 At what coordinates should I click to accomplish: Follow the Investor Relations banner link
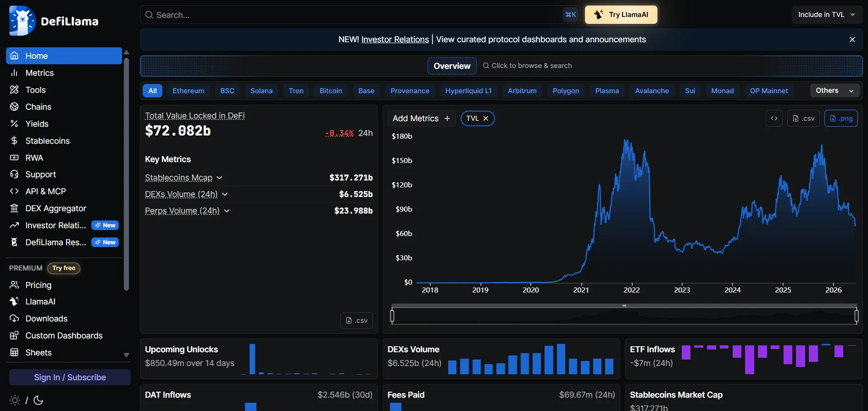pos(395,39)
